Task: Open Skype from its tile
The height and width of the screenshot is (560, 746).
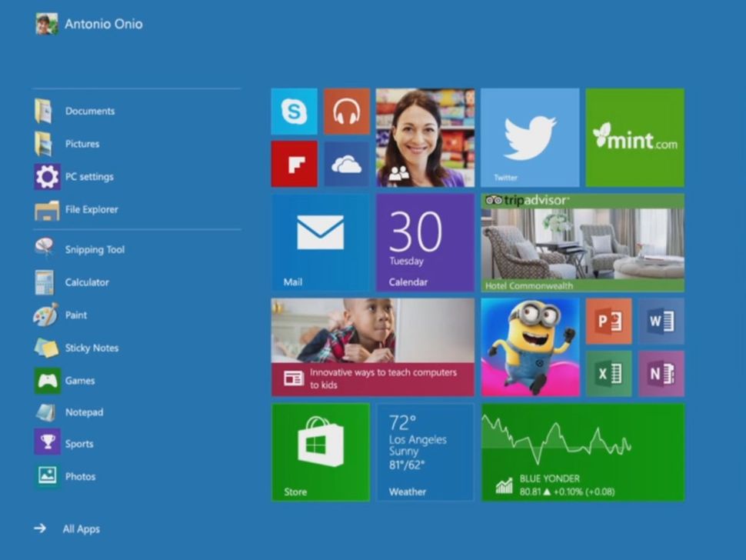Action: click(x=294, y=111)
